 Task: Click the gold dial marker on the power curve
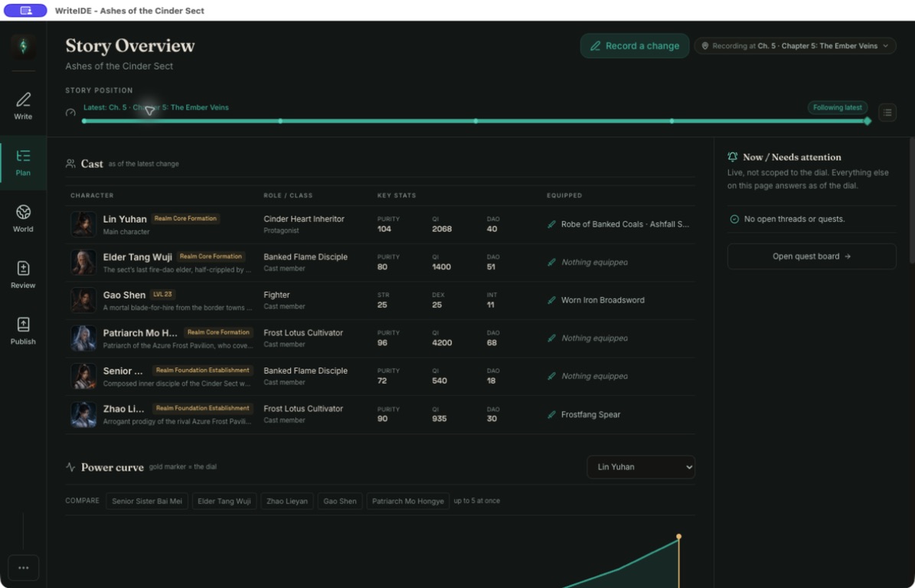tap(678, 537)
